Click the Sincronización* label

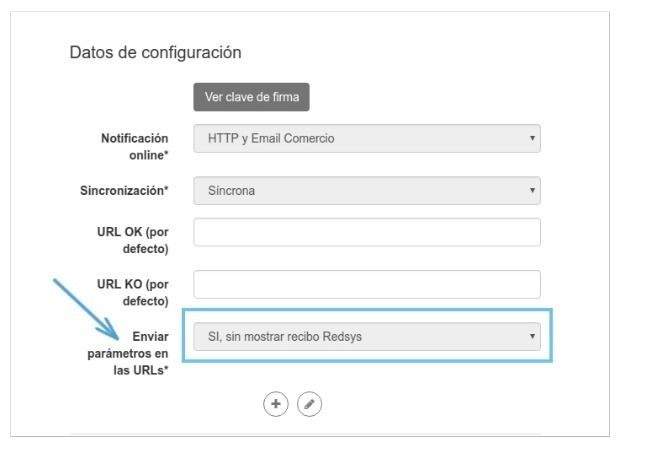(124, 191)
